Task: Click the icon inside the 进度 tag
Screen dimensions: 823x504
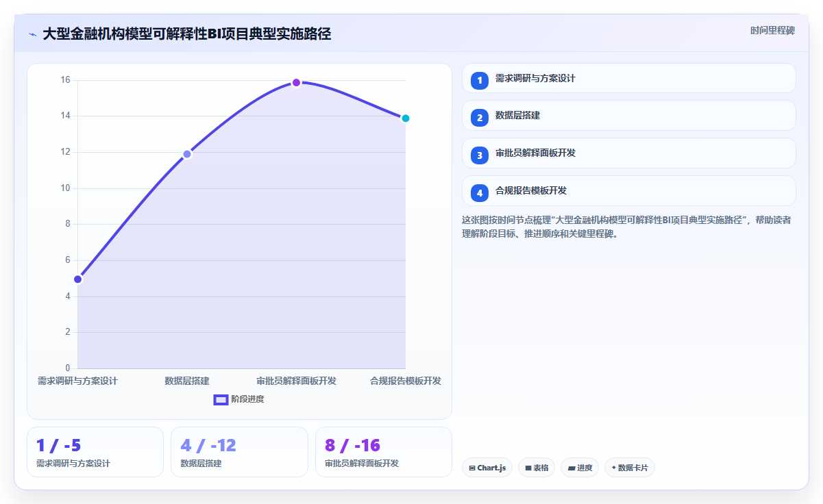Action: (x=572, y=468)
